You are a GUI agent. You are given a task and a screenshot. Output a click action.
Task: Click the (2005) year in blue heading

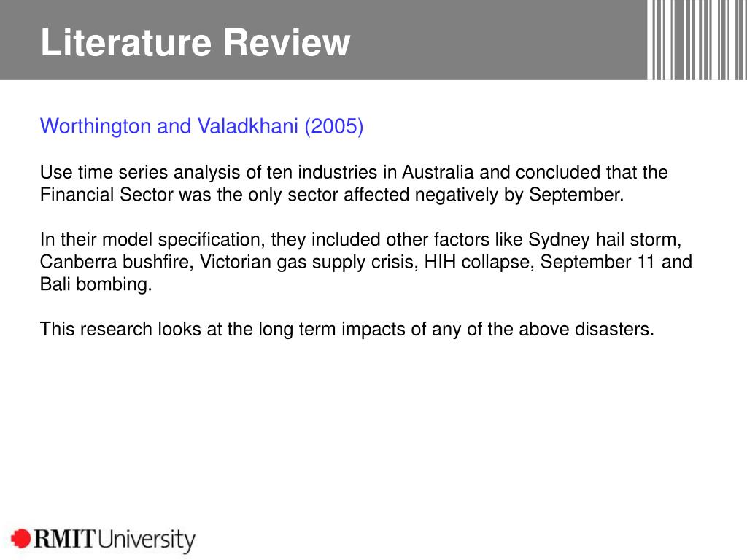334,126
